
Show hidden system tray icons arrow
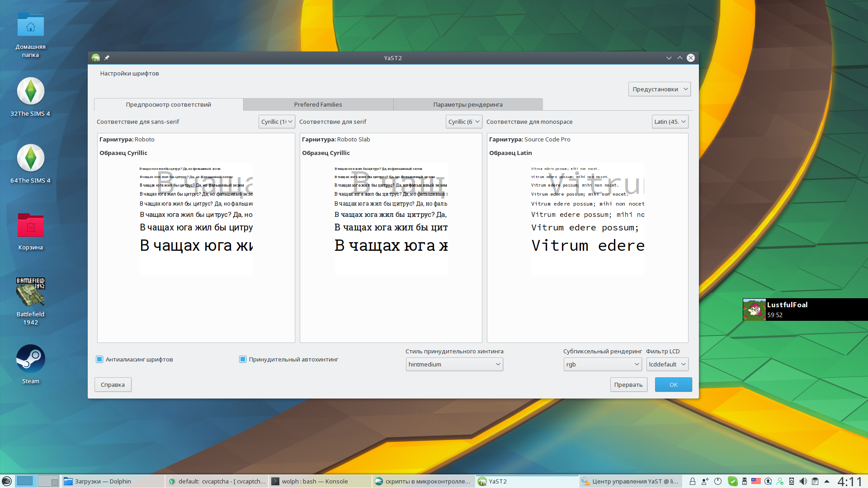click(827, 481)
